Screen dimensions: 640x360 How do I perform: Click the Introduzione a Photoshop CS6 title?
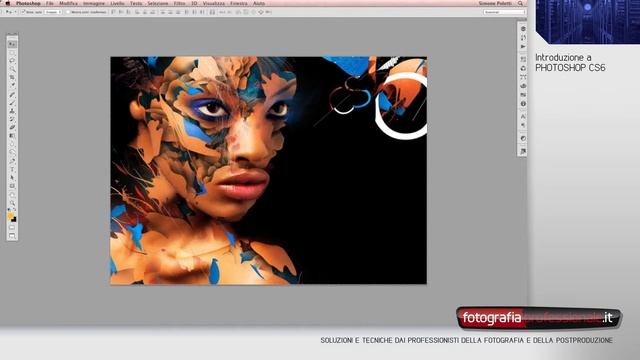pos(570,62)
